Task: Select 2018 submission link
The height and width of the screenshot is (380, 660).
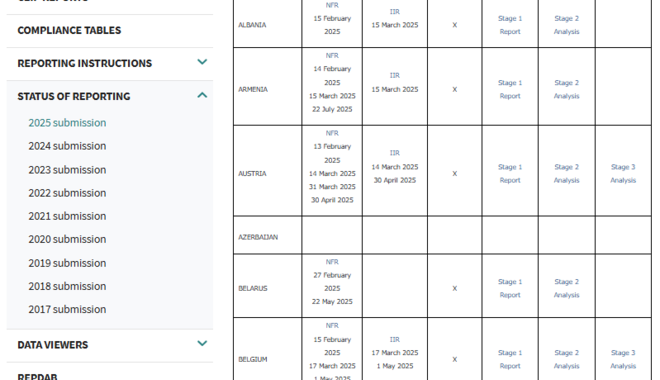Action: 67,287
